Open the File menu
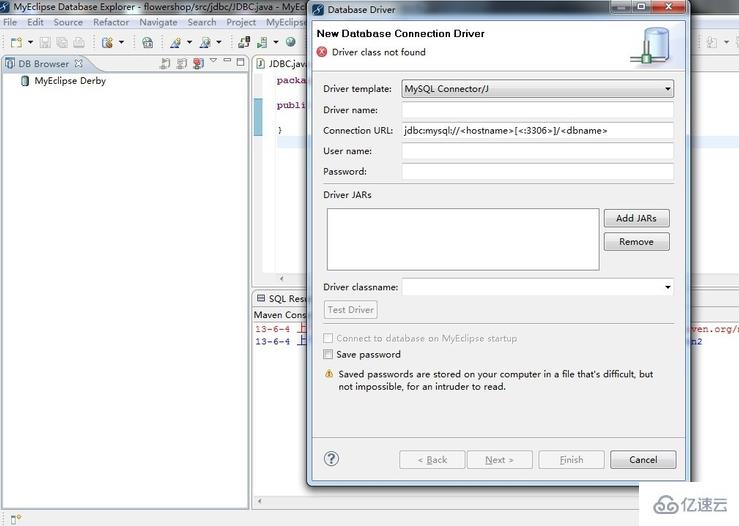The height and width of the screenshot is (526, 739). [x=10, y=22]
